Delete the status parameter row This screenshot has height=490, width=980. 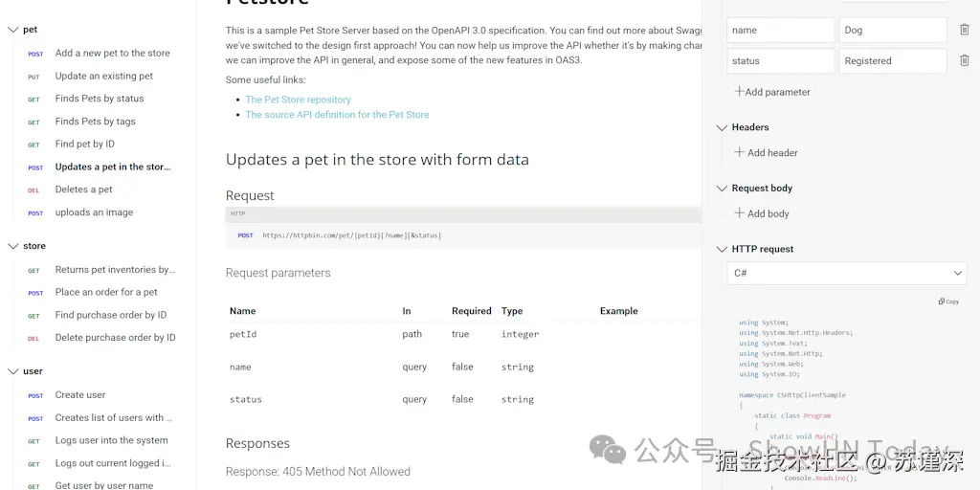[964, 60]
